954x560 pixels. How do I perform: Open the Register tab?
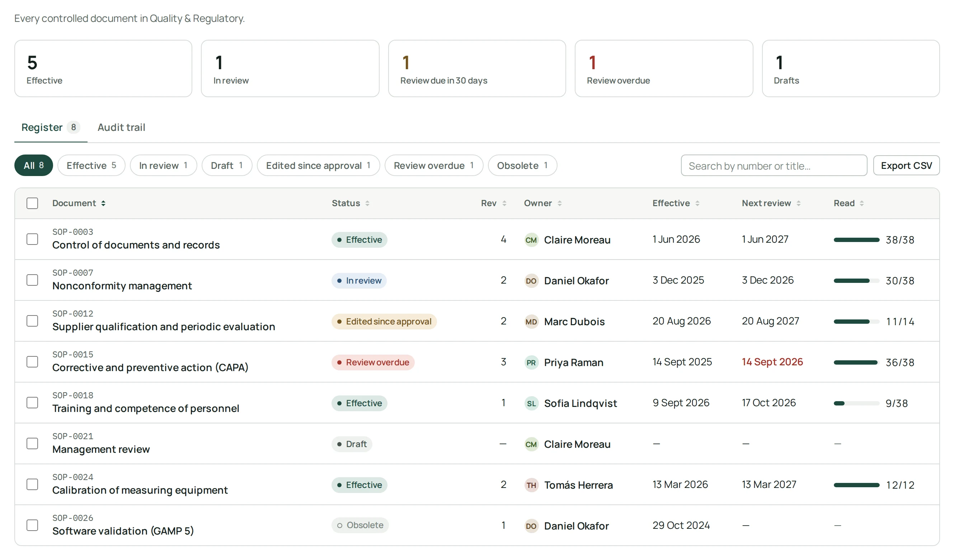click(51, 128)
